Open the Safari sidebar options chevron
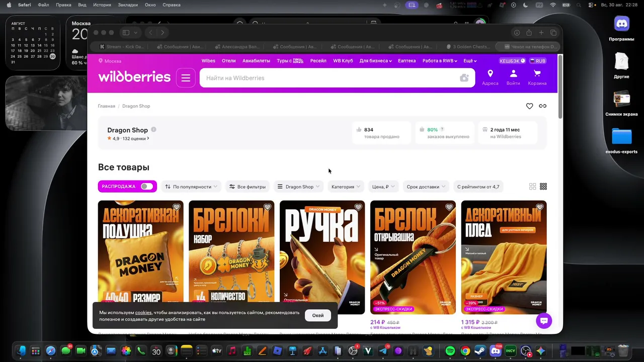This screenshot has width=644, height=362. click(135, 33)
